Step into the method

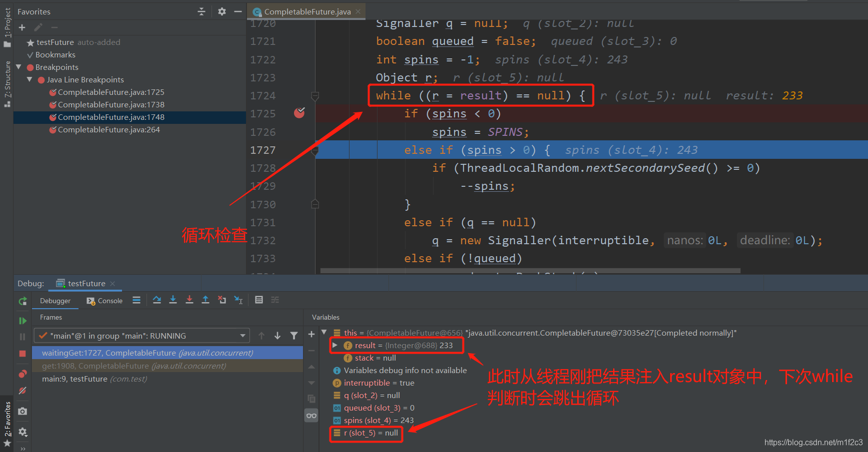[x=173, y=300]
